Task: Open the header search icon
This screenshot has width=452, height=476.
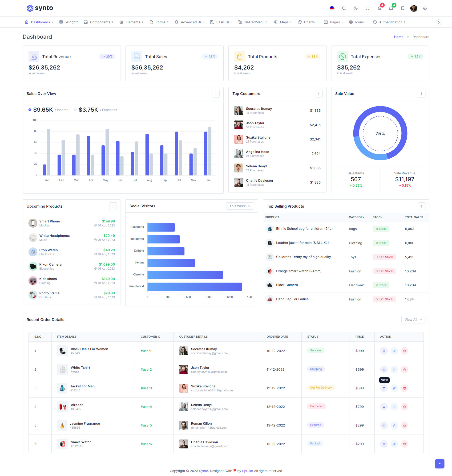Action: tap(344, 8)
